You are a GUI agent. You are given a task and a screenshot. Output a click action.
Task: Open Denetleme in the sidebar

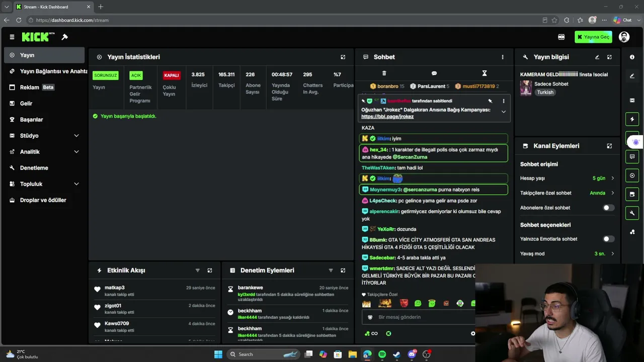point(44,168)
